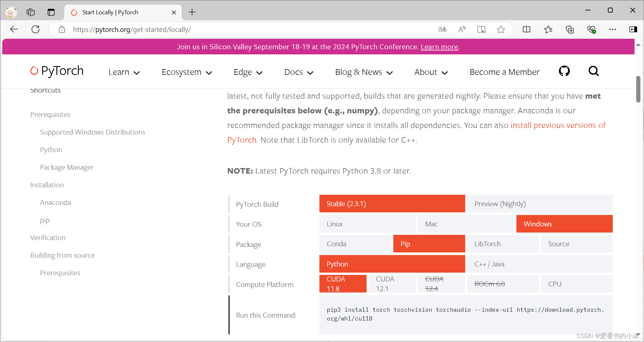Select Stable (2.3.1) build

click(x=392, y=204)
